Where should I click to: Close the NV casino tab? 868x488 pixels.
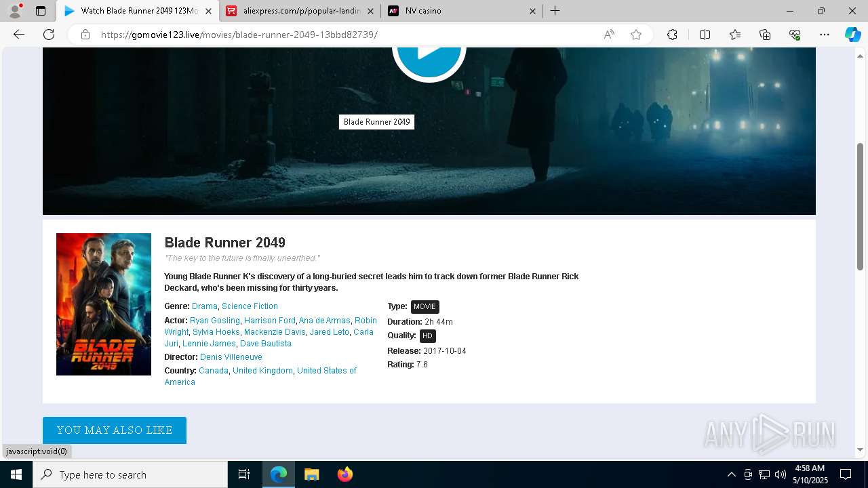point(532,11)
